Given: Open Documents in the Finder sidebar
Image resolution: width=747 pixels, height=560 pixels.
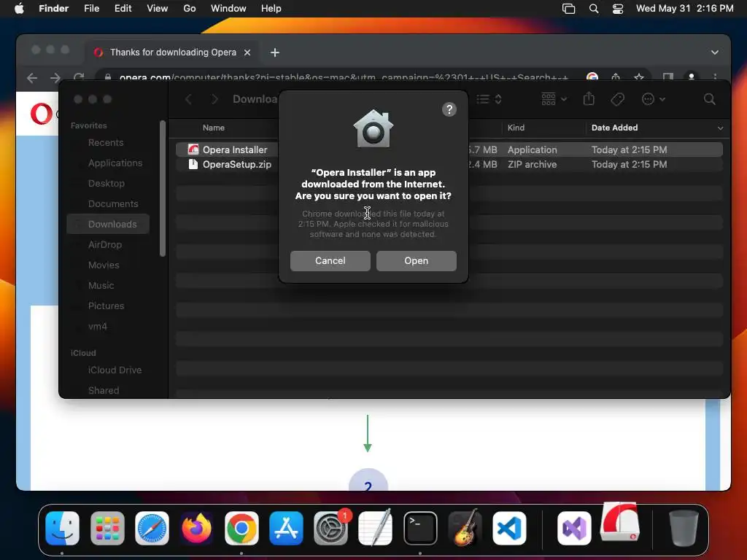Looking at the screenshot, I should coord(113,204).
